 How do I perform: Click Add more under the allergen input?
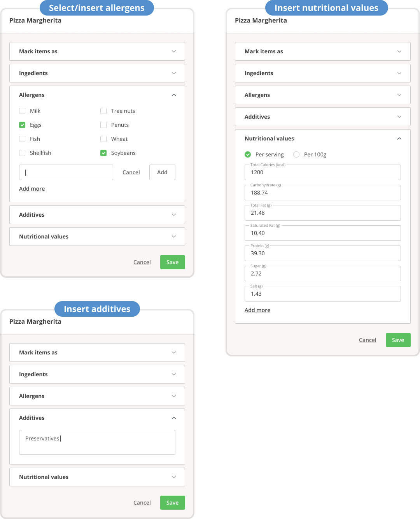tap(32, 189)
